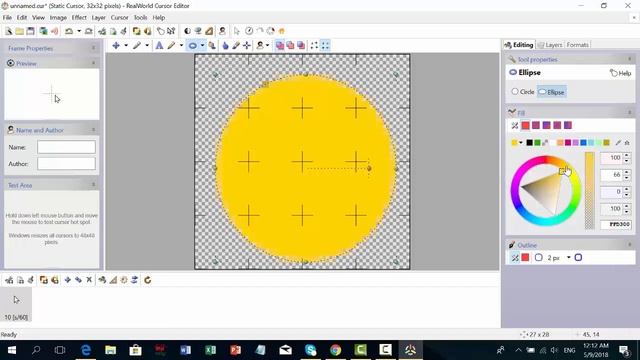The image size is (640, 360).
Task: Toggle the circle outline shape option
Action: point(538,258)
